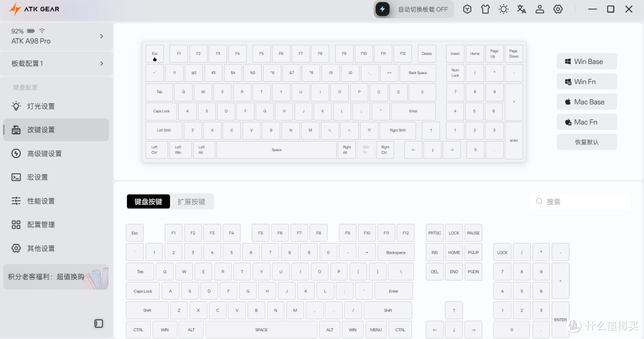
Task: Choose numpad ENTER in the key list
Action: pos(560,320)
